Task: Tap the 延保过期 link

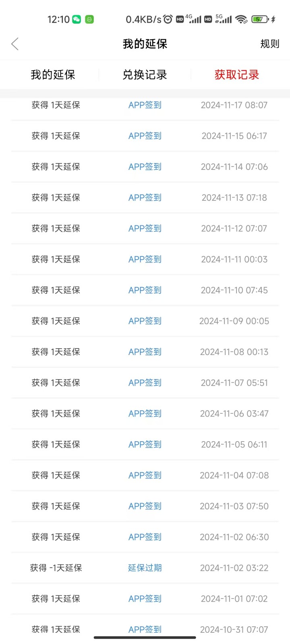Action: [145, 568]
